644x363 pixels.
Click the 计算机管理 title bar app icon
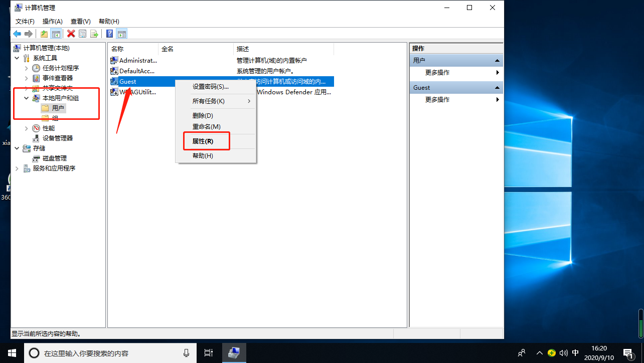[19, 8]
